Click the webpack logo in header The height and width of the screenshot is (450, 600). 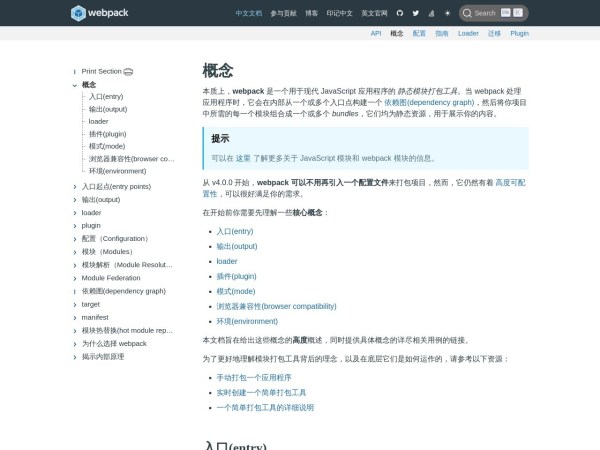click(x=98, y=13)
